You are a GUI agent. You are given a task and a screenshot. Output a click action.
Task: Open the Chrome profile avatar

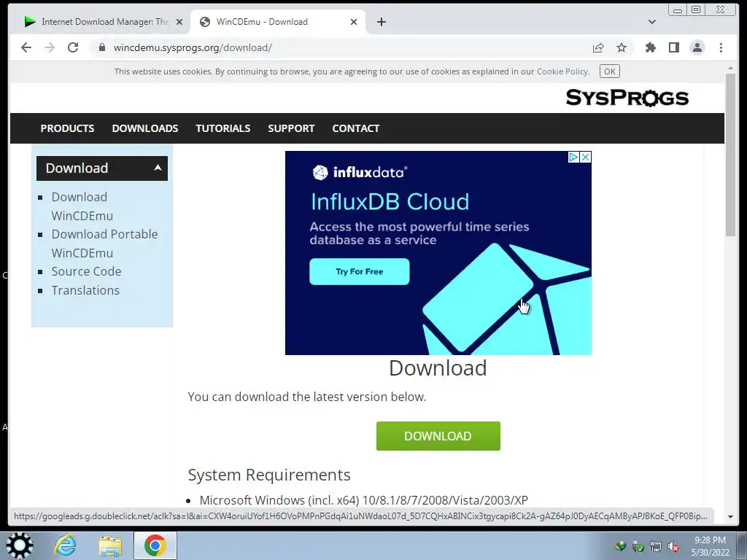point(697,47)
